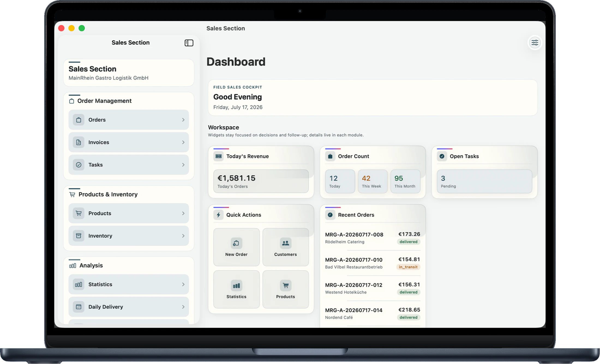Viewport: 600px width, 364px height.
Task: Select Daily Delivery in sidebar
Action: pyautogui.click(x=129, y=307)
